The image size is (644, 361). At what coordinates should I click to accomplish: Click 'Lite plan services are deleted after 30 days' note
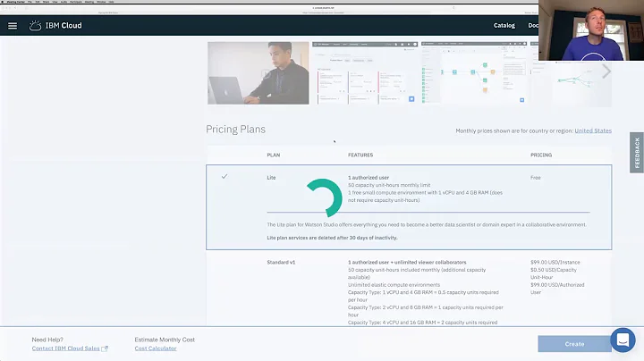tap(332, 238)
